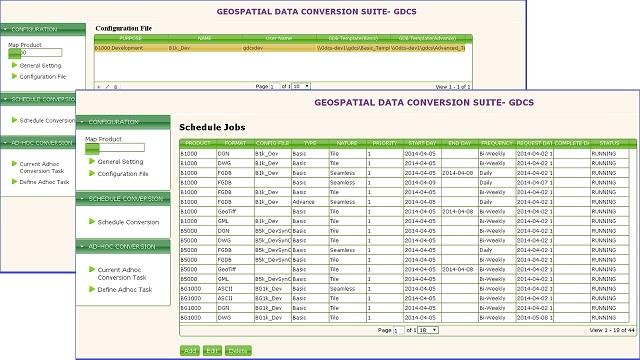Click 'View 1 - 18 of 44' pager text
Image resolution: width=640 pixels, height=360 pixels.
[612, 330]
